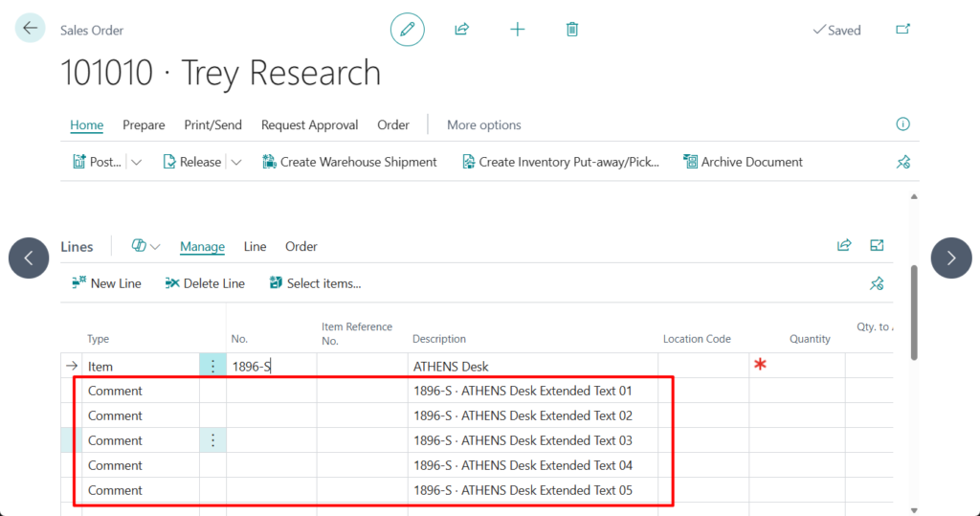This screenshot has height=516, width=980.
Task: Expand the Lines section icon
Action: (x=877, y=246)
